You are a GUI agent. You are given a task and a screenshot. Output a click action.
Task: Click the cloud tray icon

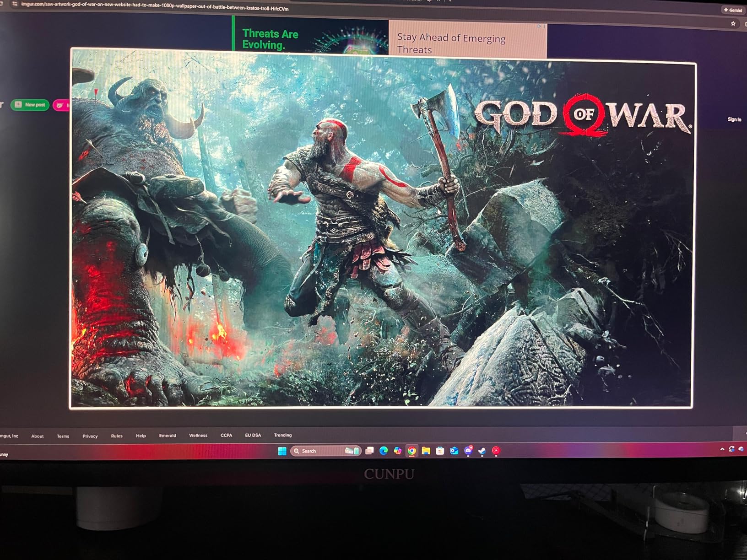point(741,449)
